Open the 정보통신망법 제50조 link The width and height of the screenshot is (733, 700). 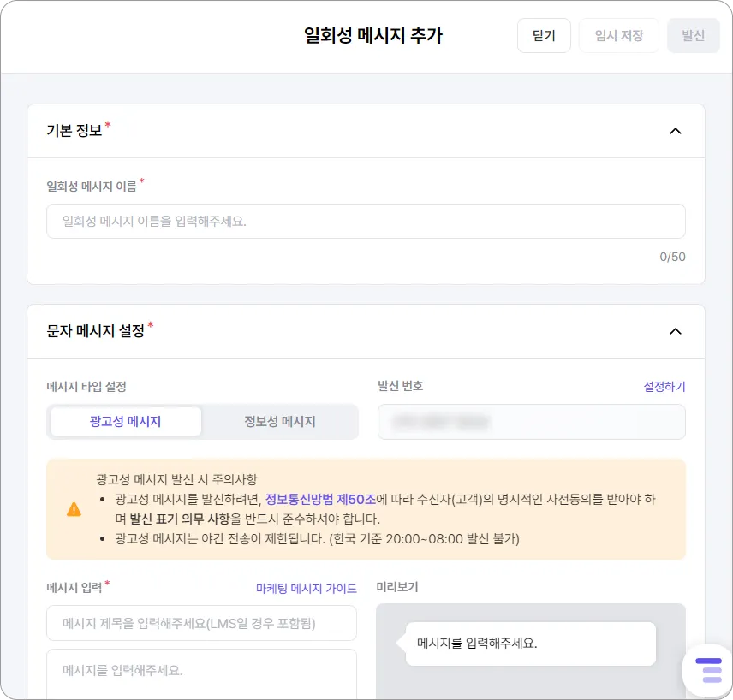[x=320, y=499]
